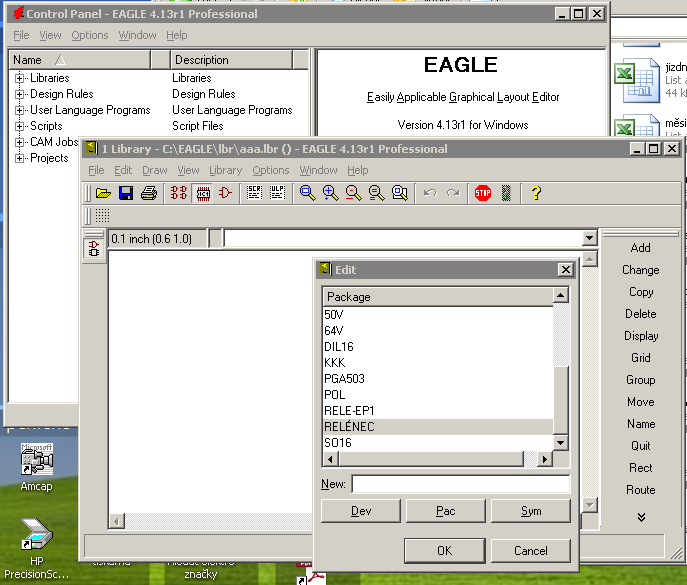Open Library menu in library editor
This screenshot has height=585, width=687.
pos(225,170)
